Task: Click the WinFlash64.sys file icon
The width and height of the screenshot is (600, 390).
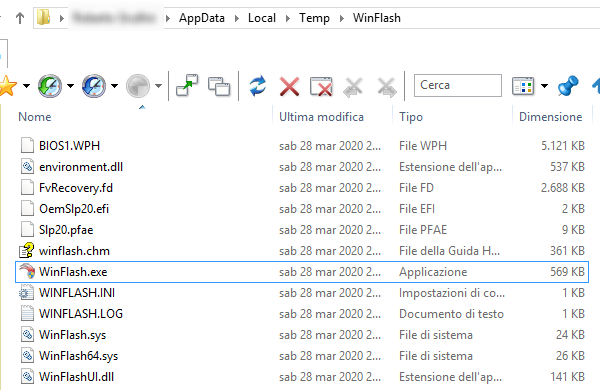Action: (27, 356)
